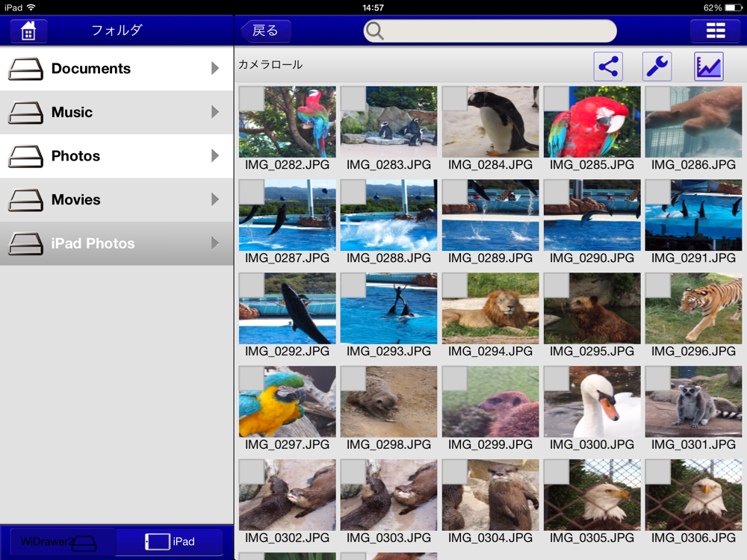The width and height of the screenshot is (747, 560).
Task: Click the iPad Photos drive icon
Action: coord(25,243)
